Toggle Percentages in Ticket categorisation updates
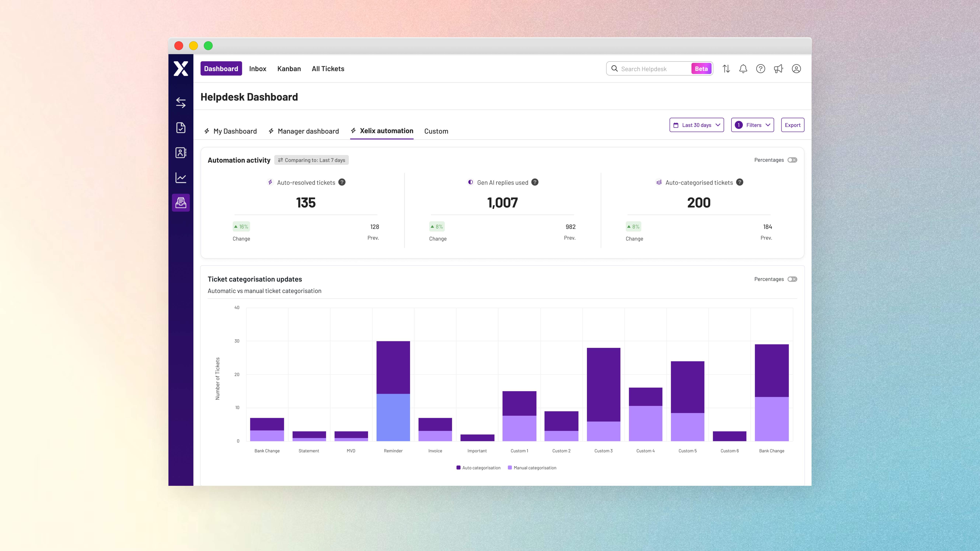Viewport: 980px width, 551px height. pyautogui.click(x=792, y=279)
